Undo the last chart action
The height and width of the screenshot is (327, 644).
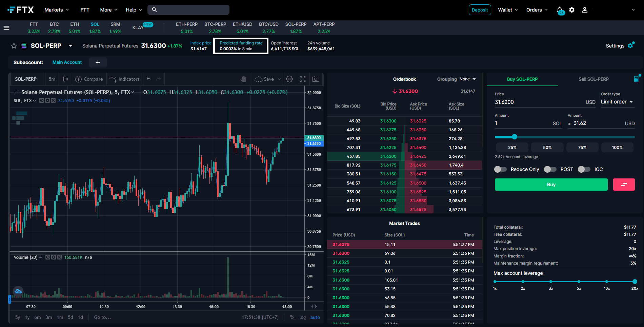pyautogui.click(x=149, y=79)
